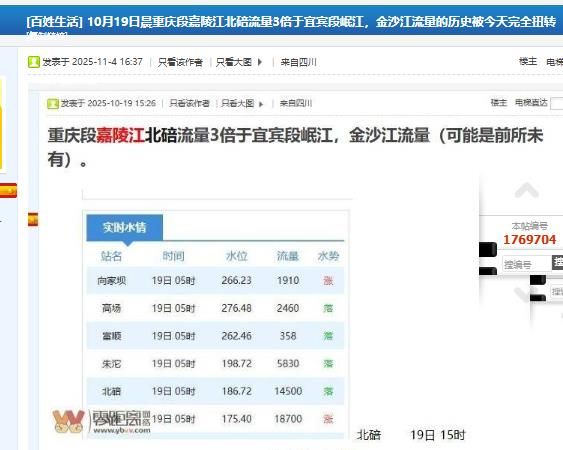Open the 实时水情 tab
This screenshot has height=450, width=563.
(125, 227)
